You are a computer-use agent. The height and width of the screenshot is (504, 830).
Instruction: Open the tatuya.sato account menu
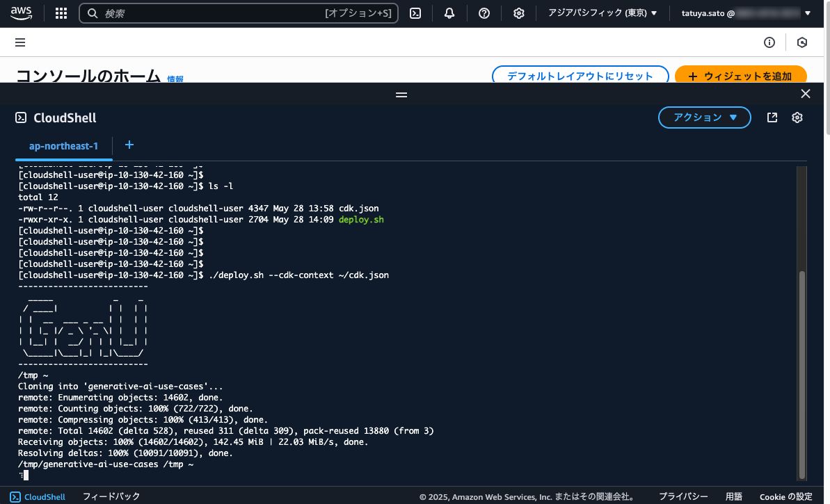[746, 13]
